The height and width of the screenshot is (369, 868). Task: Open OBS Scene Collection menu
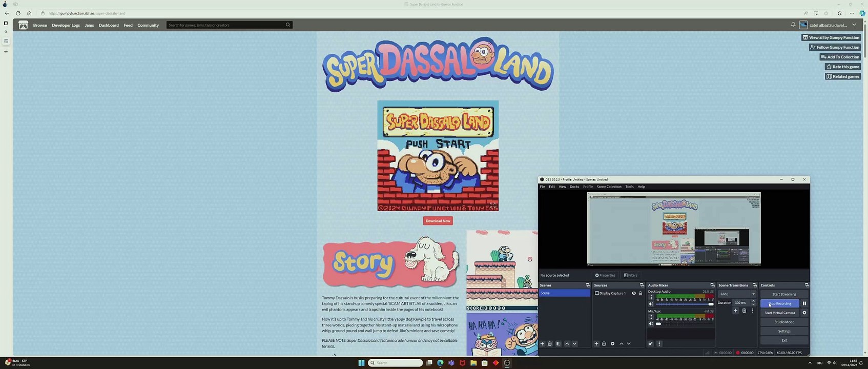[x=609, y=187]
